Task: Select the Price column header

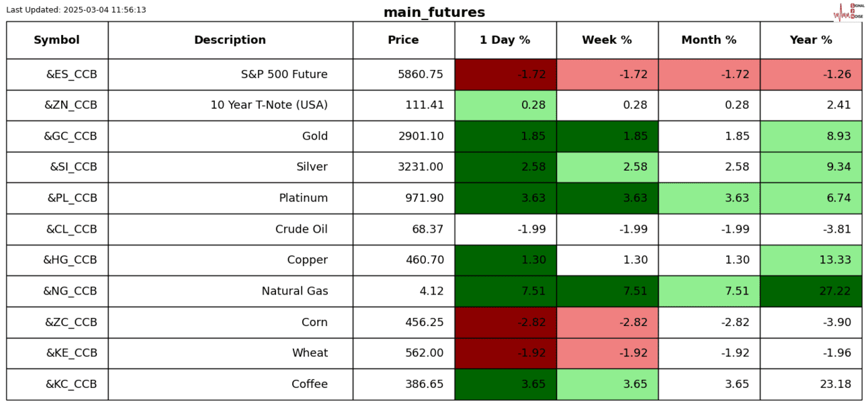Action: pyautogui.click(x=403, y=40)
